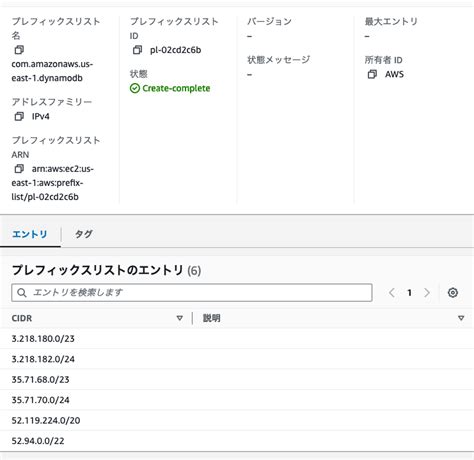Screen dimensions: 474x460
Task: Copy the owner ID AWS
Action: point(372,74)
